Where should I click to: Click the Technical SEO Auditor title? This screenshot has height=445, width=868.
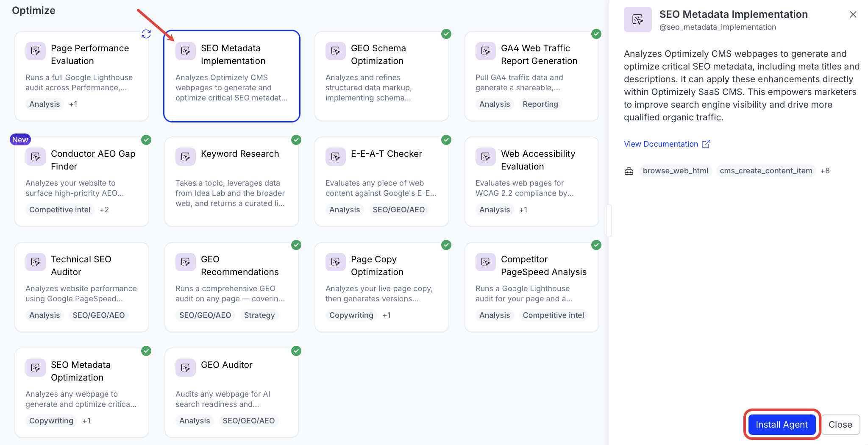pyautogui.click(x=81, y=265)
